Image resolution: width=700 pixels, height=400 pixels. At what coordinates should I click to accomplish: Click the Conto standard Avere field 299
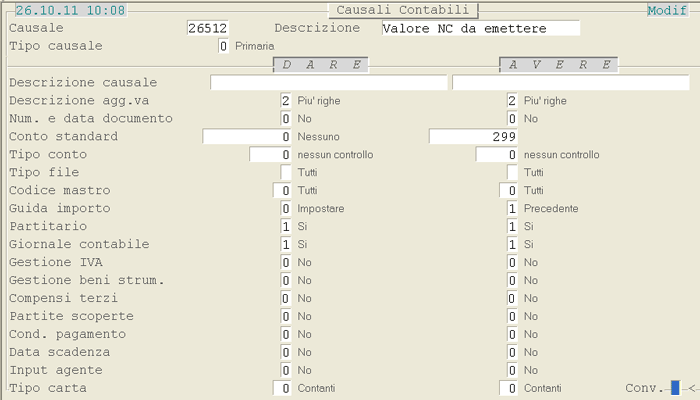(472, 137)
